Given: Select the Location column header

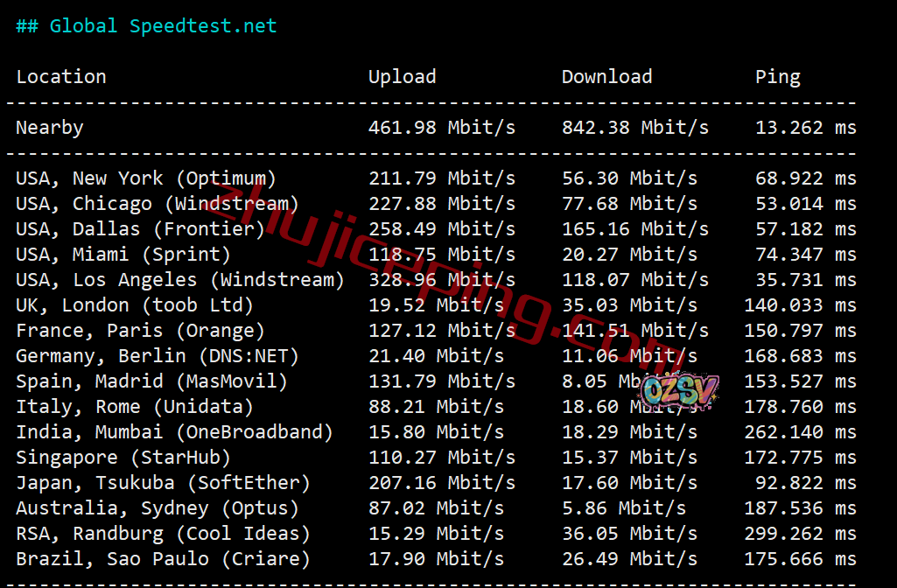Looking at the screenshot, I should point(61,77).
